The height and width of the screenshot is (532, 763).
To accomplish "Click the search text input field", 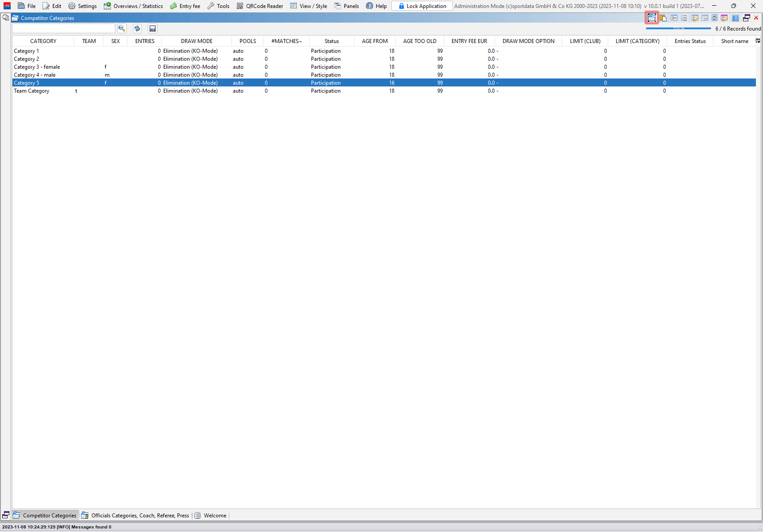I will tap(63, 28).
